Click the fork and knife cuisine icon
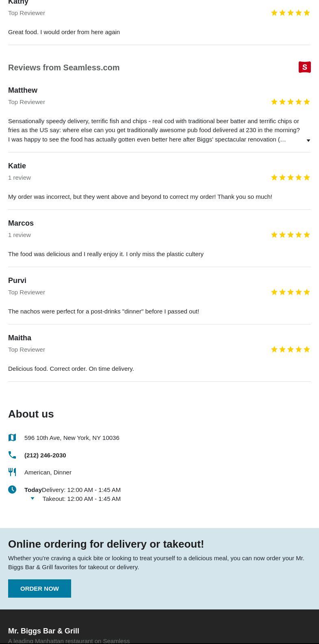 click(12, 472)
